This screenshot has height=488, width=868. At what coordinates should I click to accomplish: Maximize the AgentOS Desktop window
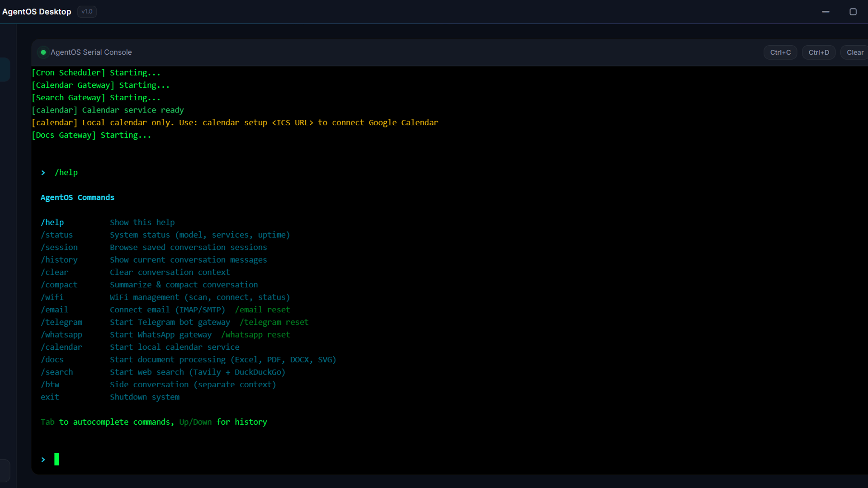click(x=853, y=12)
